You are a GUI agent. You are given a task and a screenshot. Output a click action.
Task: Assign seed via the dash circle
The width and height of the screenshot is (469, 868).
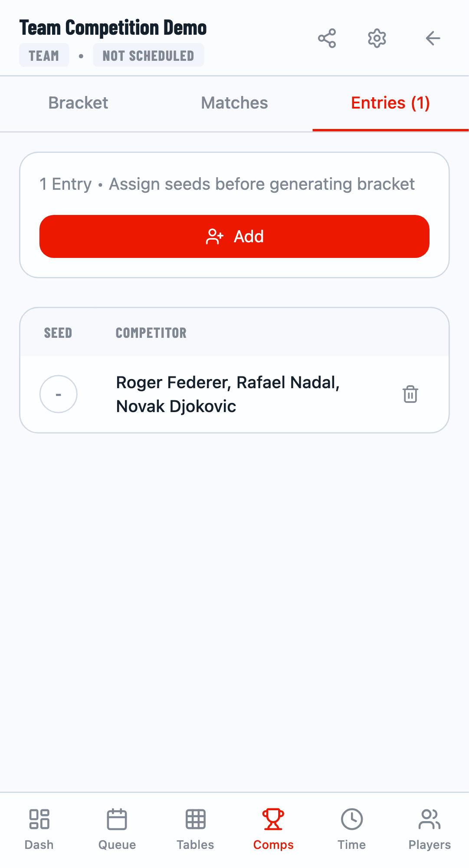(59, 394)
